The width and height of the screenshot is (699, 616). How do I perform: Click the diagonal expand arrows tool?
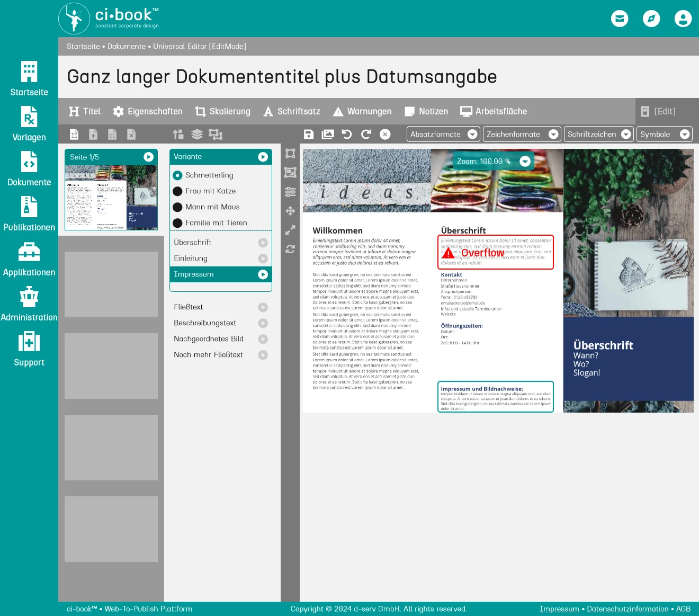290,230
